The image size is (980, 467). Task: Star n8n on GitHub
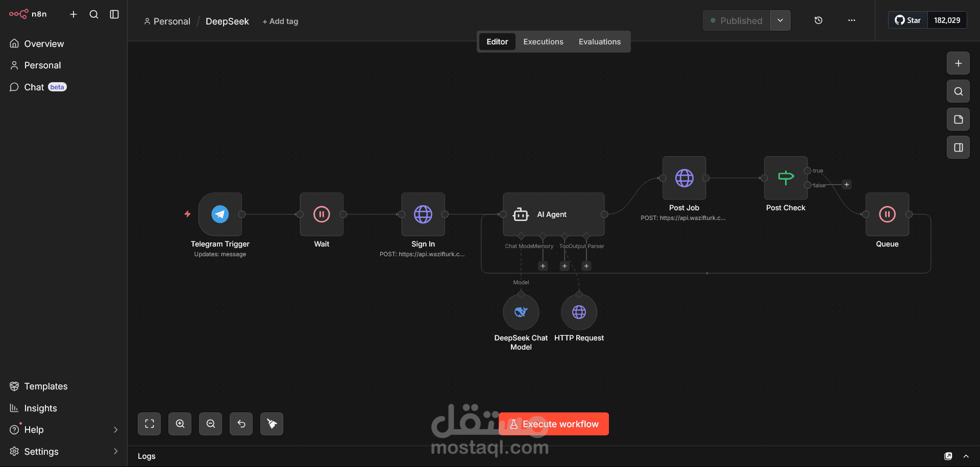pyautogui.click(x=908, y=20)
